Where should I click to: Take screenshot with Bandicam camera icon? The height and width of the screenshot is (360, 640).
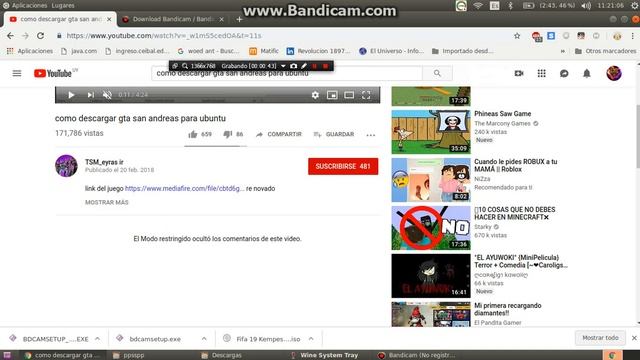(x=293, y=66)
